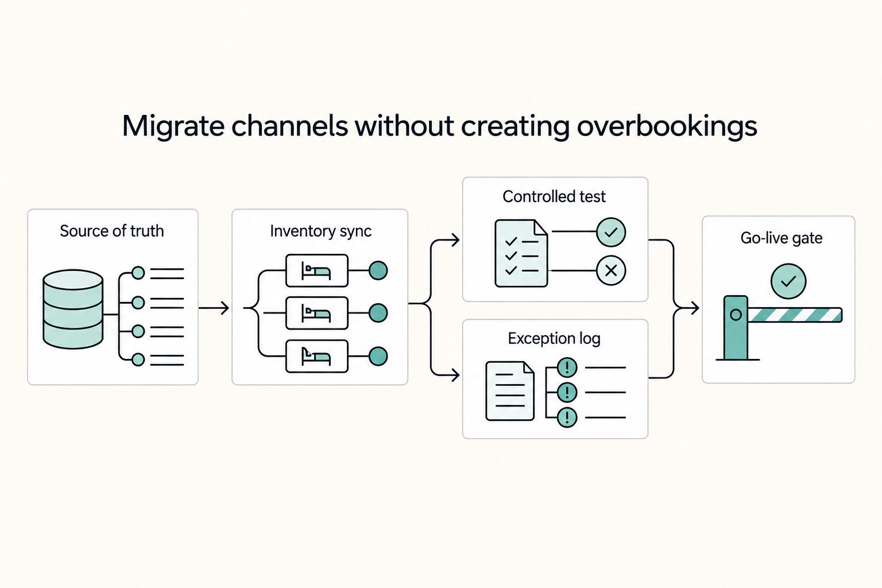Click the "Source of truth" label
This screenshot has width=882, height=588.
tap(112, 231)
